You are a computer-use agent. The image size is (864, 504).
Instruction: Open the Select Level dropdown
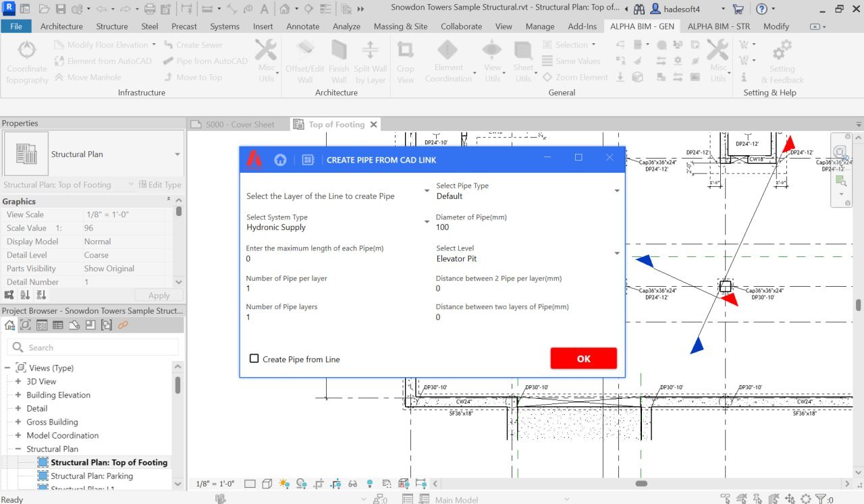[617, 253]
